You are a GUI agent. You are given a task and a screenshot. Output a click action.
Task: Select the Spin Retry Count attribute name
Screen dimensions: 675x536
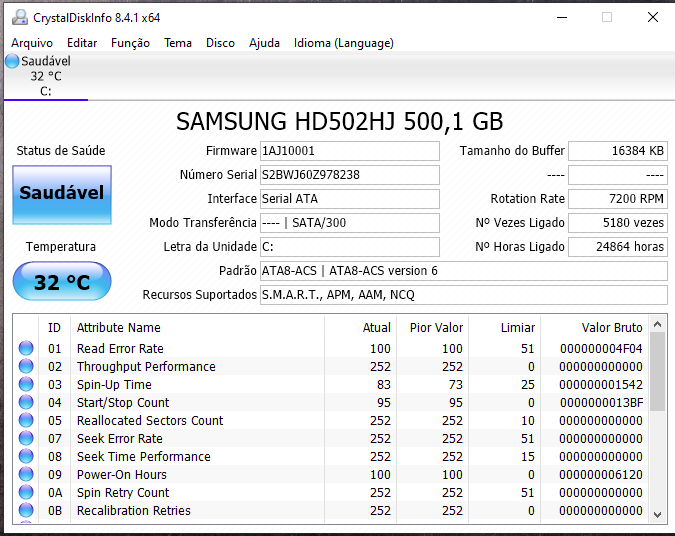coord(123,493)
